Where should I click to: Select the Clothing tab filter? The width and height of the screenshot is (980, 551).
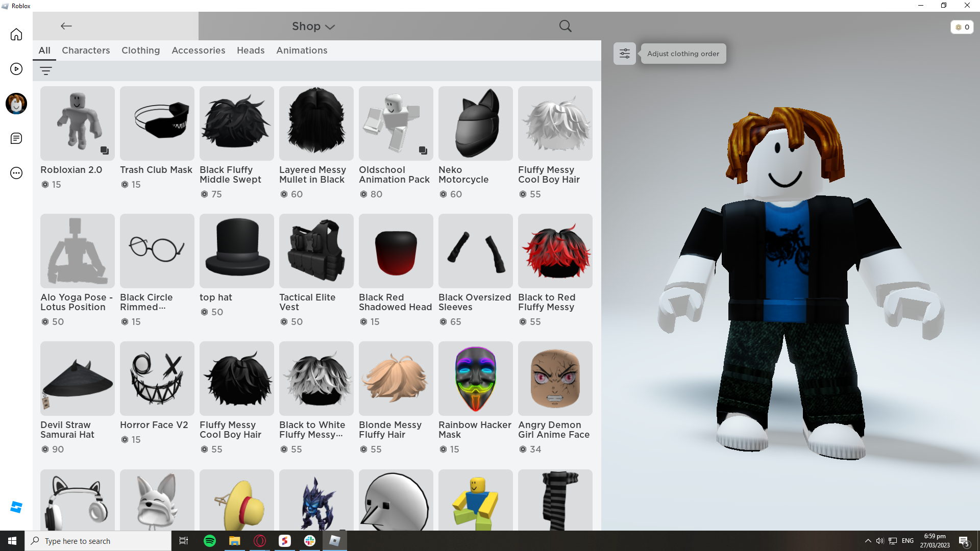[x=140, y=51]
